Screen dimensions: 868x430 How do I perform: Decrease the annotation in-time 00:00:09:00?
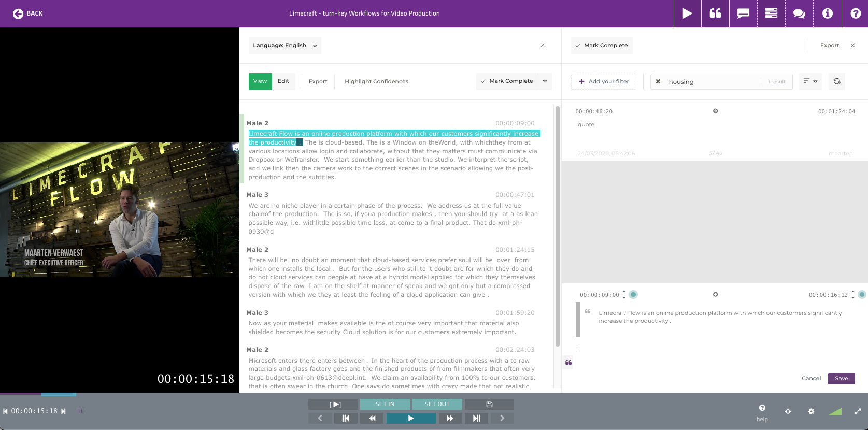point(624,297)
